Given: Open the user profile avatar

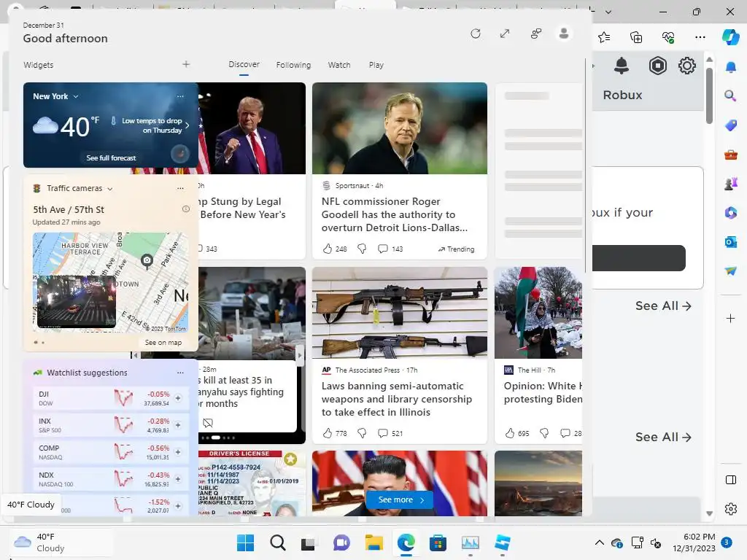Looking at the screenshot, I should [x=564, y=34].
